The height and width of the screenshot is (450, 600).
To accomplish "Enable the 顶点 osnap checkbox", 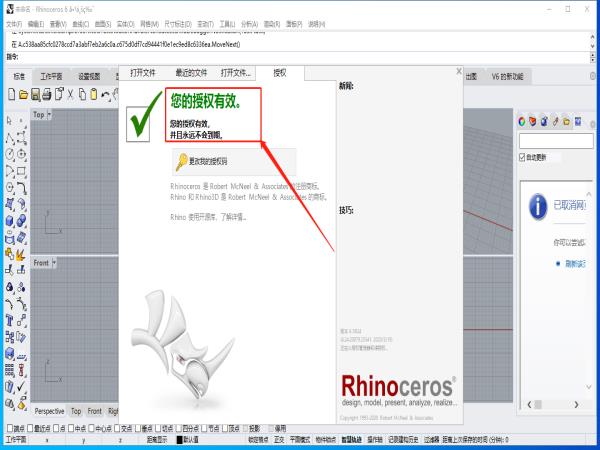I will tap(226, 428).
